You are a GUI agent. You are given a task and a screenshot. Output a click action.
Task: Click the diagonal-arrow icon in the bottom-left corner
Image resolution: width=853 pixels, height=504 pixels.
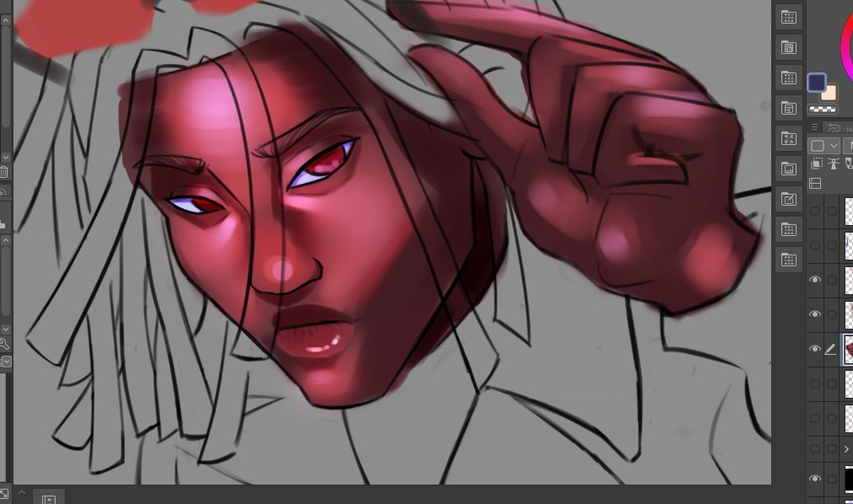[x=4, y=494]
